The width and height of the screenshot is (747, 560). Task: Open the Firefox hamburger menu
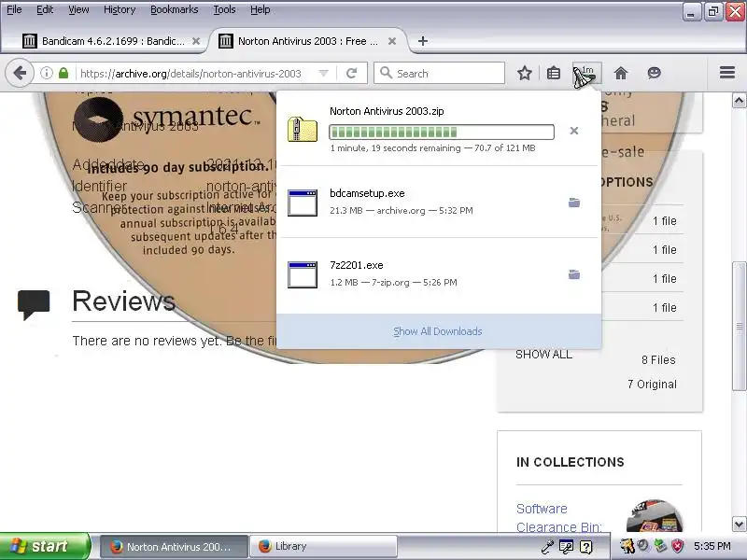(x=727, y=73)
